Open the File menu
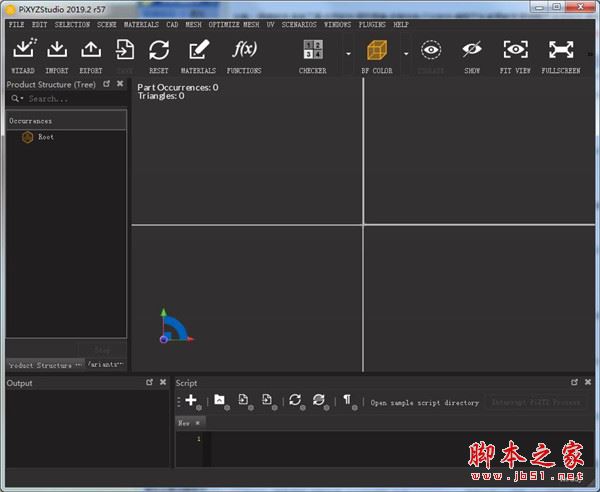The image size is (600, 492). tap(16, 24)
